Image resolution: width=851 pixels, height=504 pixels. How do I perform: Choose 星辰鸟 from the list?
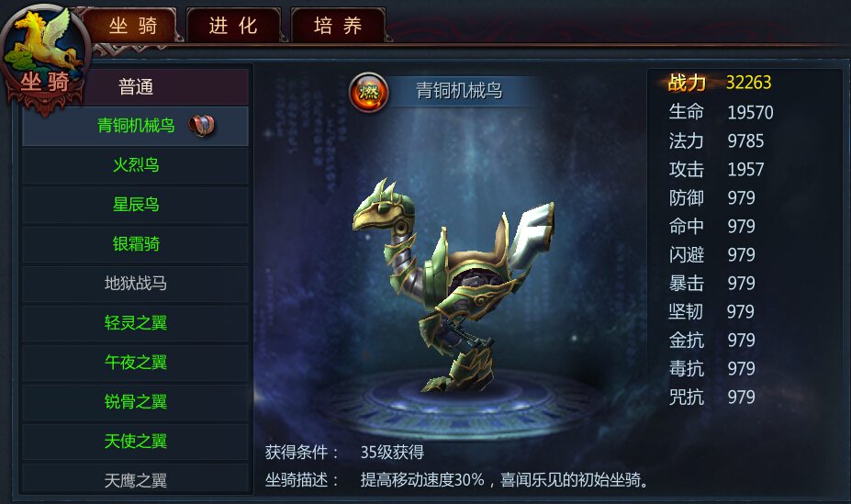(136, 205)
